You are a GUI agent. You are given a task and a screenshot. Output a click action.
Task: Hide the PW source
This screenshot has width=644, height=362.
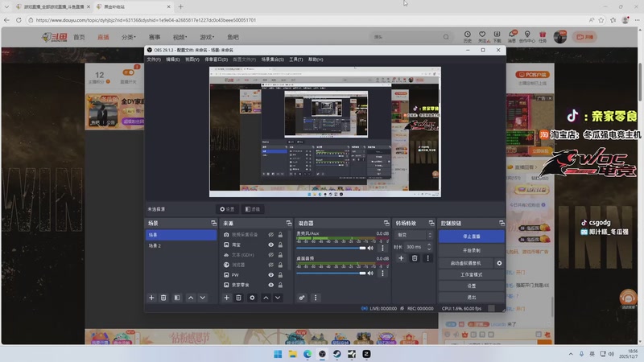270,275
